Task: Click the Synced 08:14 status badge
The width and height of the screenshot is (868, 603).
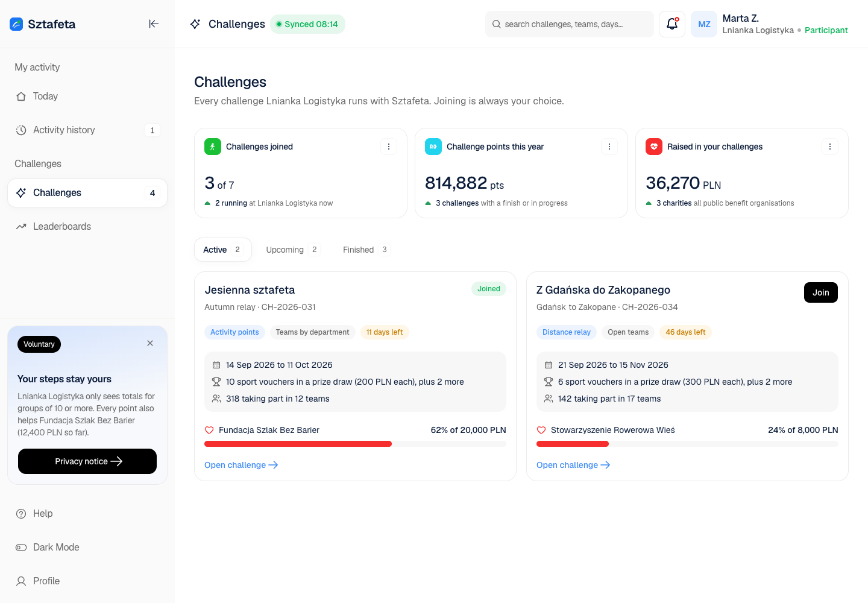Action: click(x=307, y=24)
